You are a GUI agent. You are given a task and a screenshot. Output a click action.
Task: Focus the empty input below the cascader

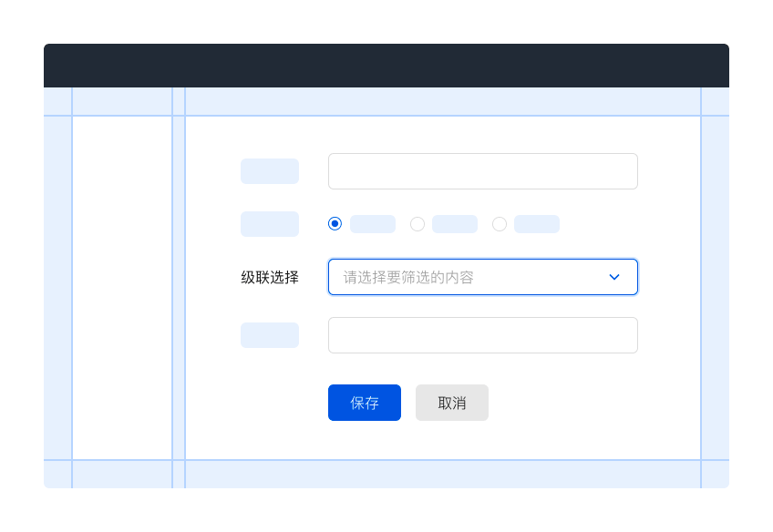482,335
